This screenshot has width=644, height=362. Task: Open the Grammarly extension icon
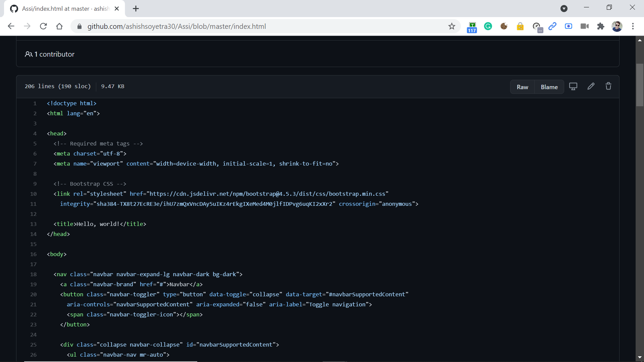click(488, 26)
